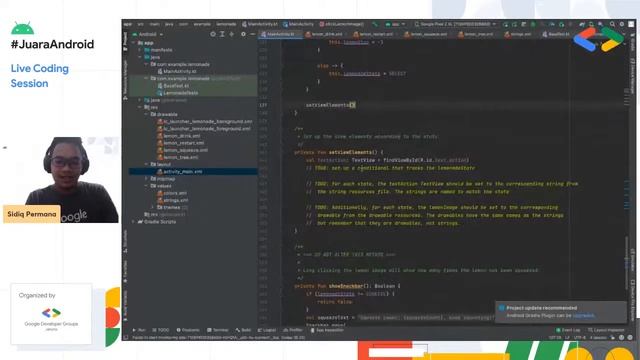Open lemon_restart.xml in project tree
The image size is (640, 360).
(181, 143)
